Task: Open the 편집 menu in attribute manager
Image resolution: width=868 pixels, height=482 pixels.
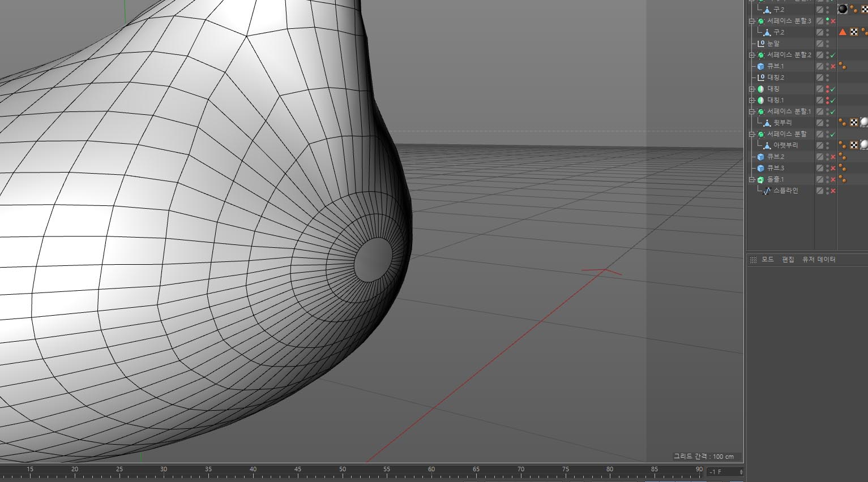Action: (788, 259)
